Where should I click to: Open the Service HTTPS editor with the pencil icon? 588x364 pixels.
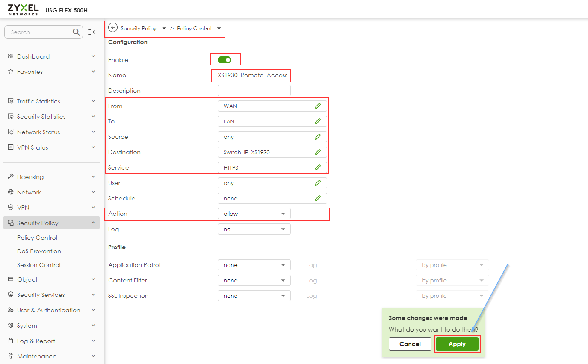point(318,167)
